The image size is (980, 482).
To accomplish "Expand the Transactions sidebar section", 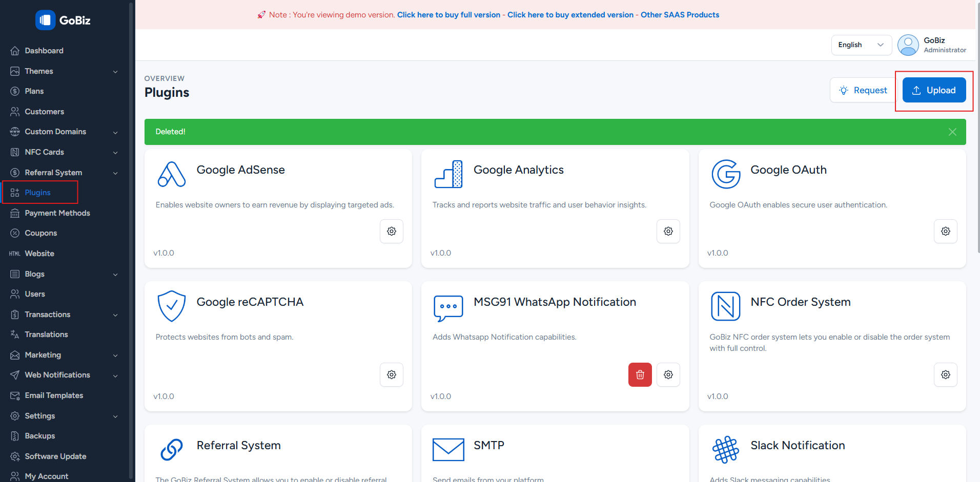I will [64, 315].
